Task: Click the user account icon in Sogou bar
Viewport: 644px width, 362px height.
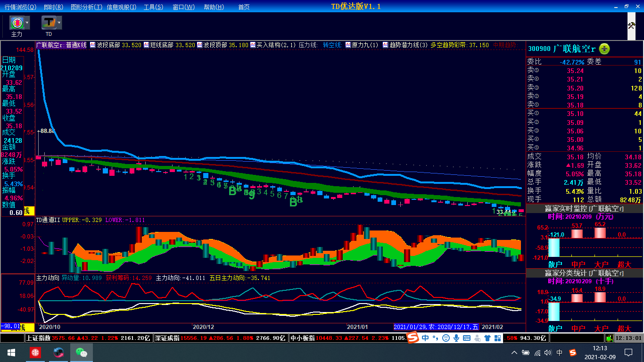Action: [x=477, y=338]
